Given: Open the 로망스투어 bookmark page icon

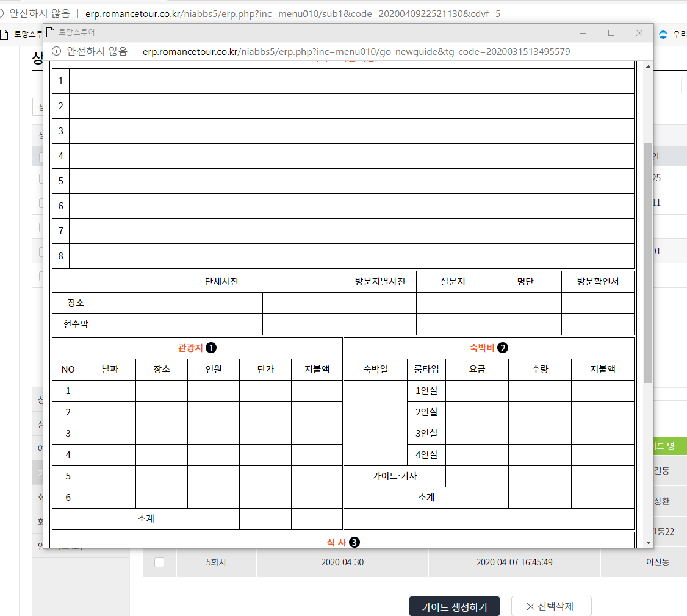Looking at the screenshot, I should click(4, 34).
